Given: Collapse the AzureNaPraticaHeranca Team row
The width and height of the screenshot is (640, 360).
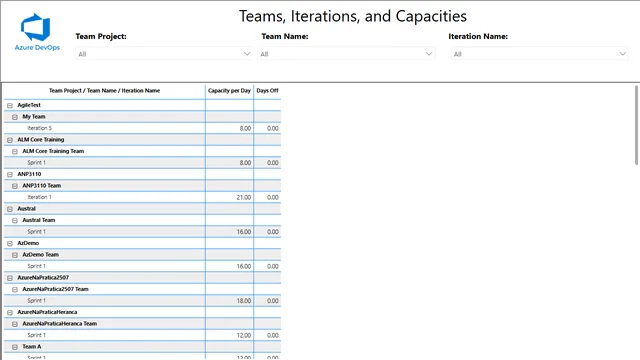Looking at the screenshot, I should [x=15, y=324].
